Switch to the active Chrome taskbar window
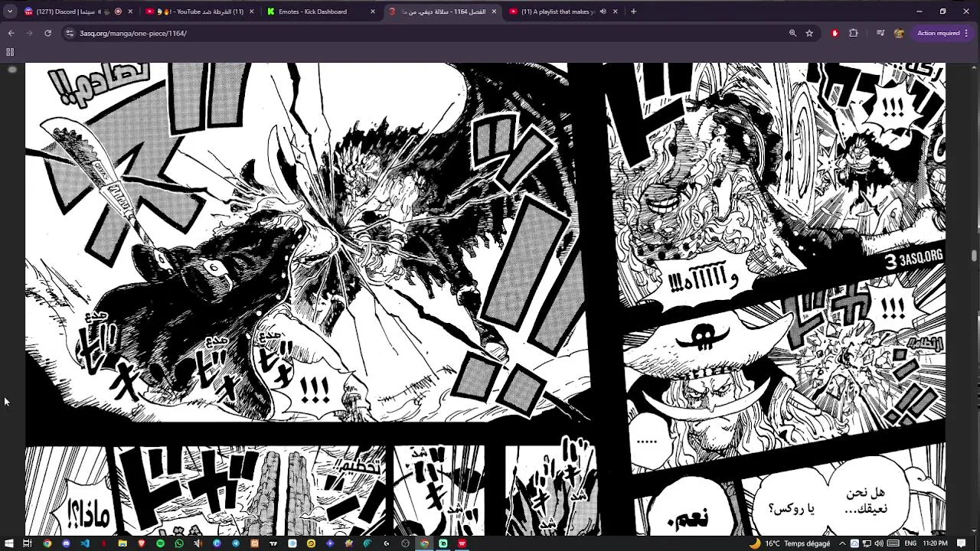Viewport: 980px width, 551px height. [424, 543]
